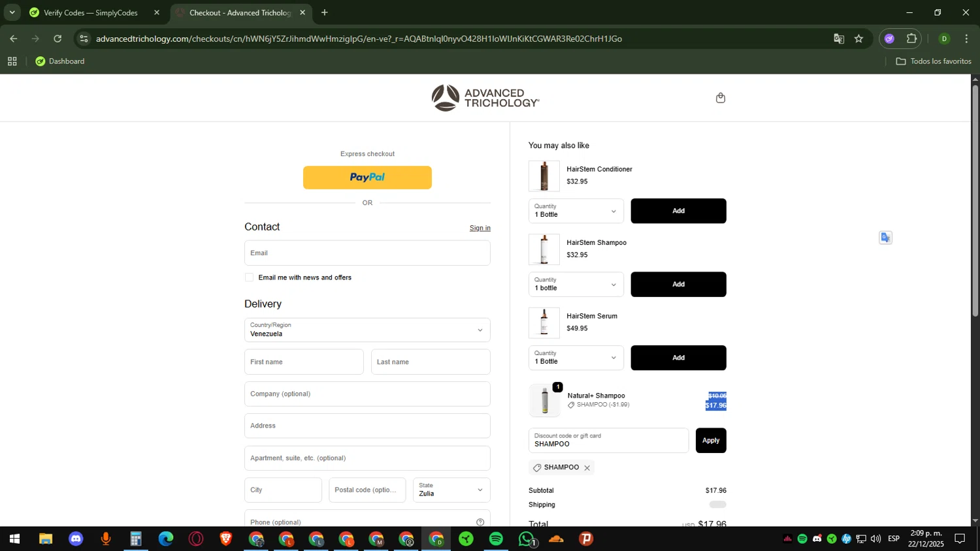
Task: Focus the Company optional field
Action: (x=367, y=394)
